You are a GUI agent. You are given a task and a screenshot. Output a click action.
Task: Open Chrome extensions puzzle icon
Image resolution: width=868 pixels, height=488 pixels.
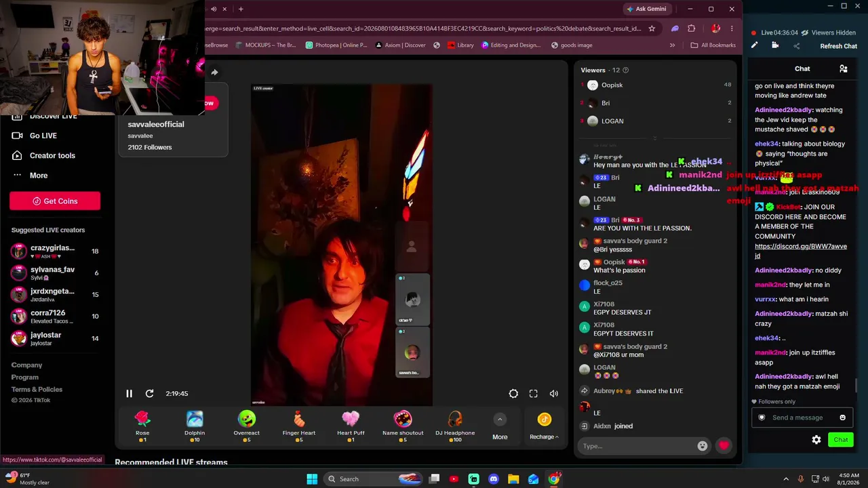[x=692, y=28]
